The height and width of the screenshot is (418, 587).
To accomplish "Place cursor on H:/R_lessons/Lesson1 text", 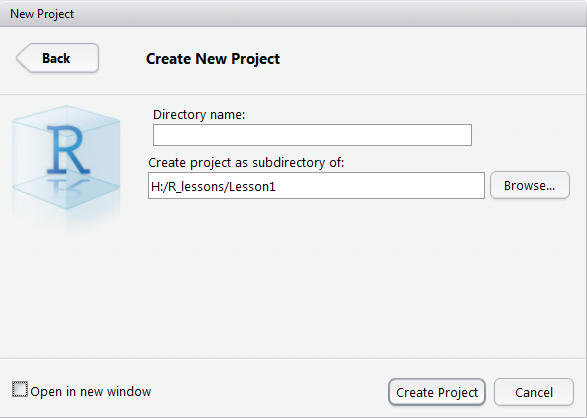I will [x=213, y=186].
